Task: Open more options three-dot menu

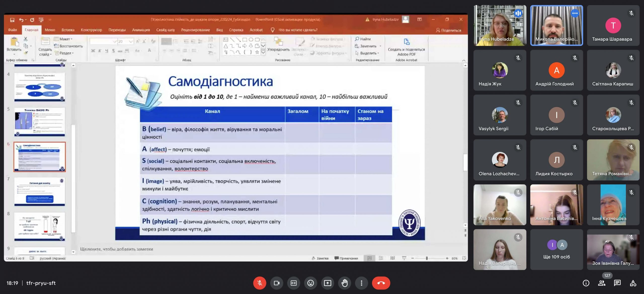Action: point(361,283)
